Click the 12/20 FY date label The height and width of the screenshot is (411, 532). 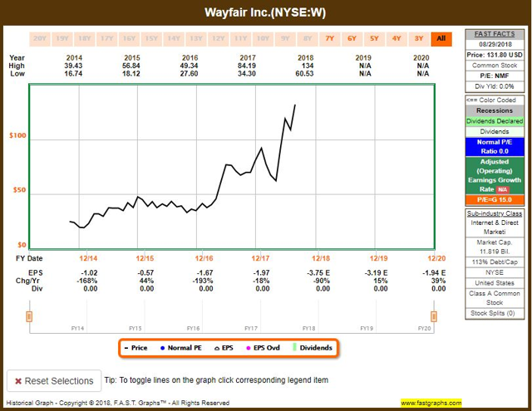pos(436,258)
